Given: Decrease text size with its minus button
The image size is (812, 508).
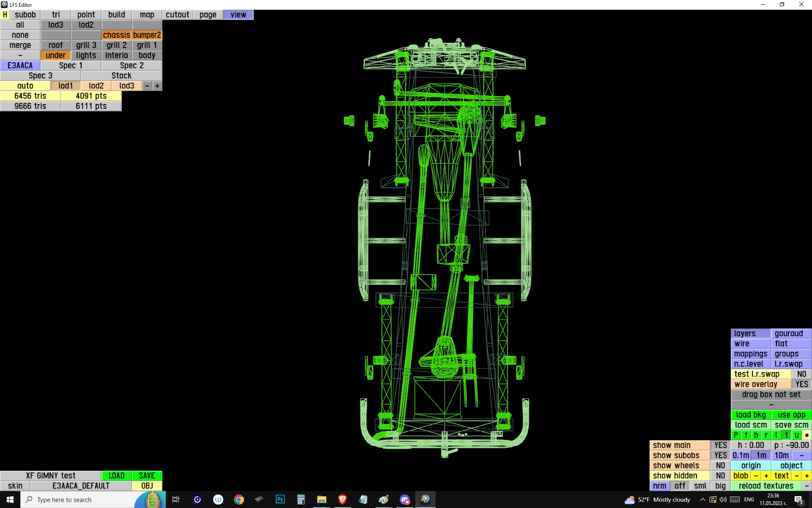Looking at the screenshot, I should coord(797,476).
